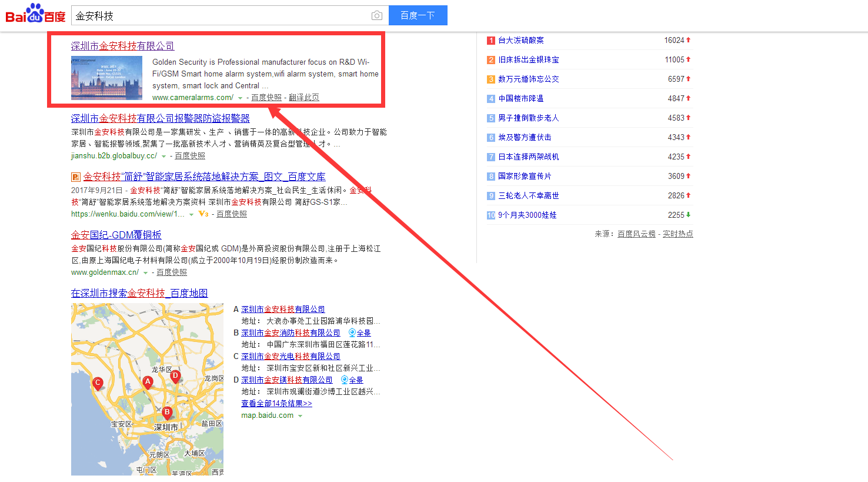Open hot topic 旧床拆出金银珠宝

point(529,59)
